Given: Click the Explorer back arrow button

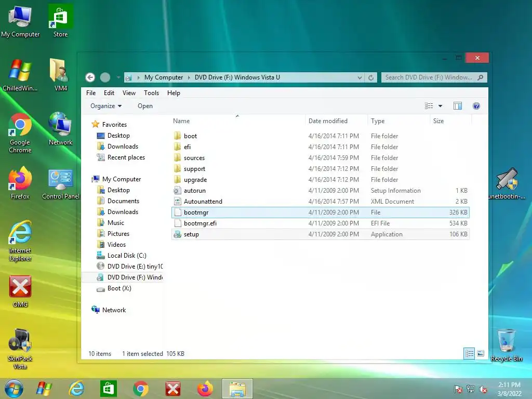Looking at the screenshot, I should pos(90,77).
